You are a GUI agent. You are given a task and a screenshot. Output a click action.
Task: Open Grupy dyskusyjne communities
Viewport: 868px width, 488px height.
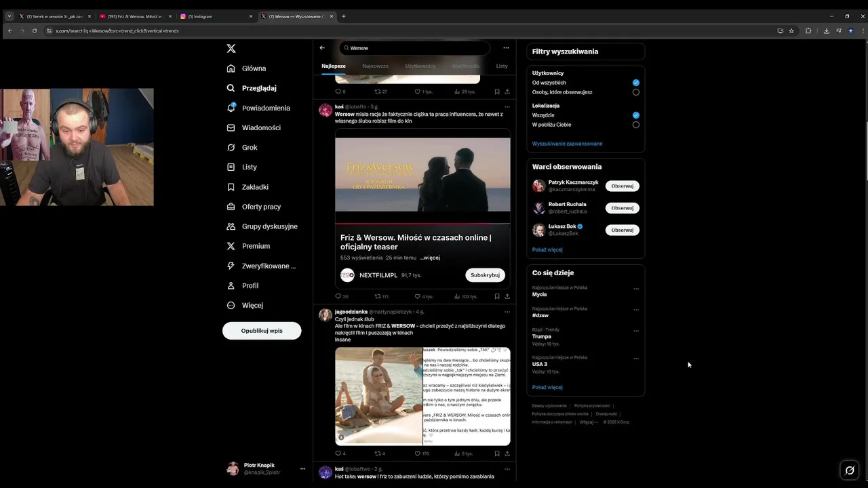[262, 226]
